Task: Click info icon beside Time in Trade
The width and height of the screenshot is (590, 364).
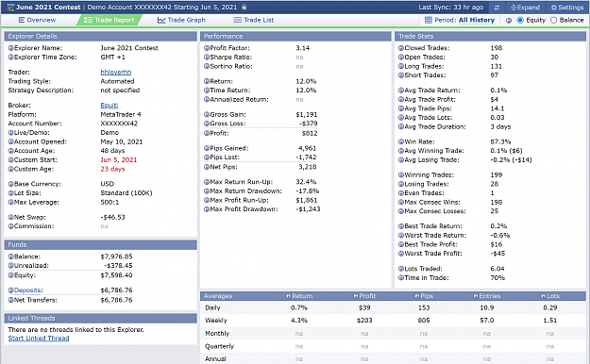Action: pyautogui.click(x=401, y=278)
